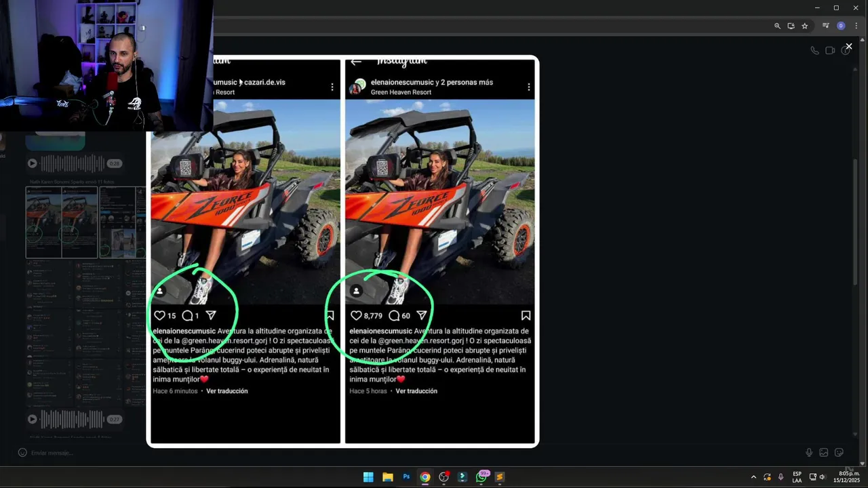The width and height of the screenshot is (868, 488).
Task: Start a video call in the chat header
Action: point(830,50)
